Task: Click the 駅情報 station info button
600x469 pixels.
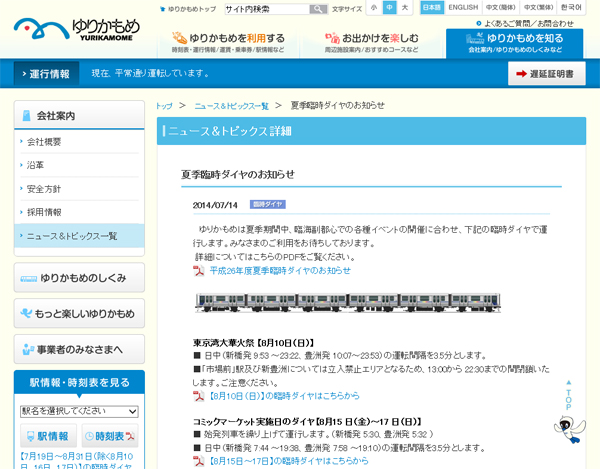Action: [x=48, y=436]
